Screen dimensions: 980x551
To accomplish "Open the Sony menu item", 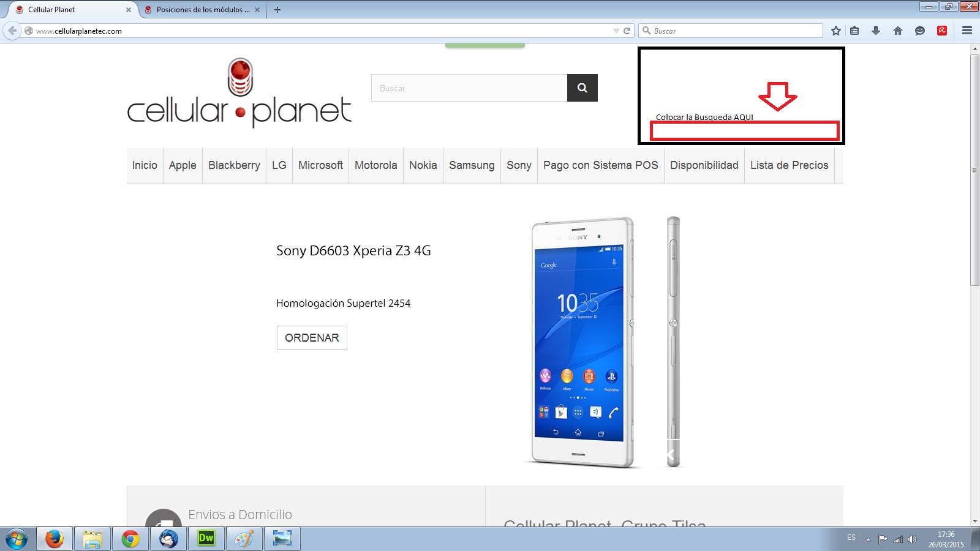I will [x=519, y=165].
